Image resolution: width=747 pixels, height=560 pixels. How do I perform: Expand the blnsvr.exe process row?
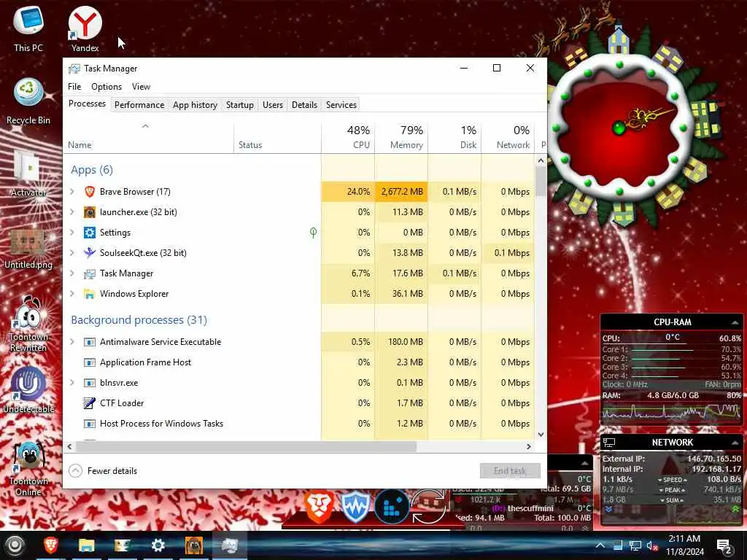[x=72, y=383]
